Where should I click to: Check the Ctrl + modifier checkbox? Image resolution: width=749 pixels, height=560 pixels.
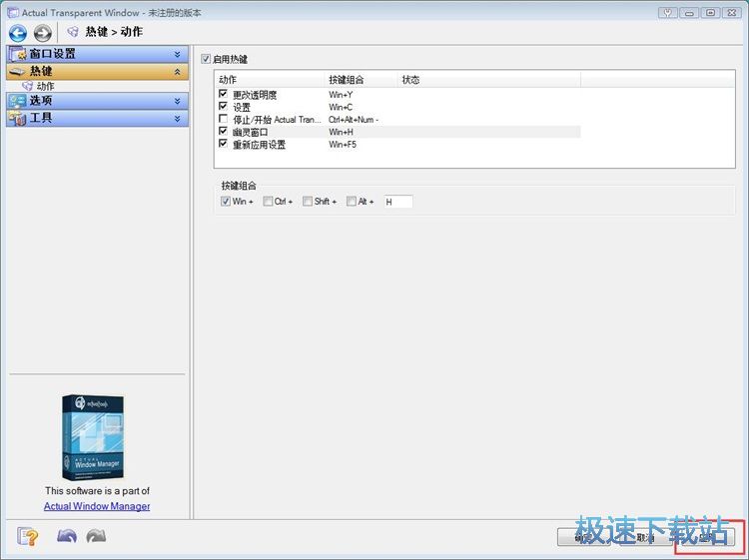pos(268,202)
